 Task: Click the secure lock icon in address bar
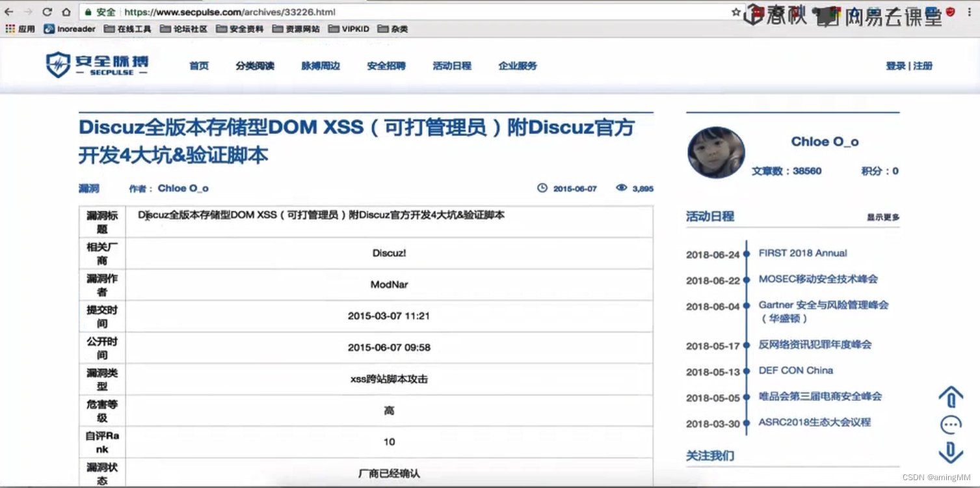88,12
